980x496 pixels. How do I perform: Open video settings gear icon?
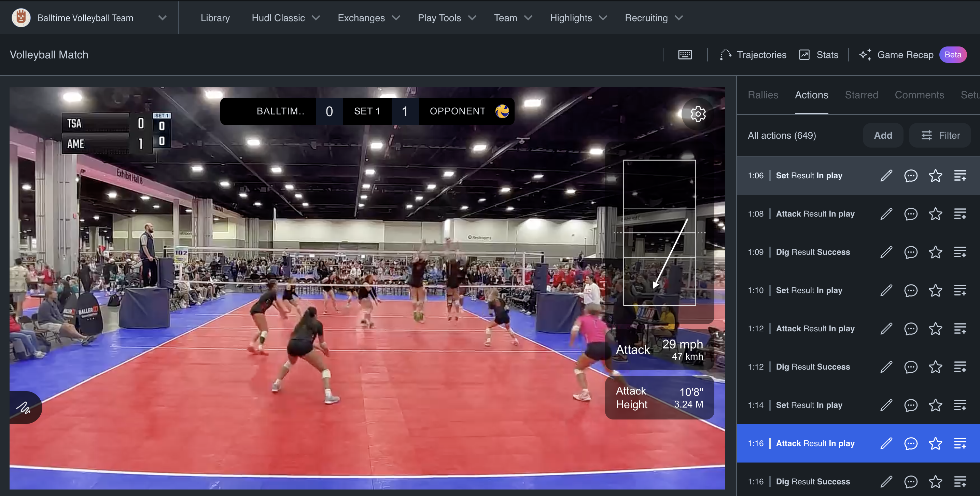(x=698, y=114)
